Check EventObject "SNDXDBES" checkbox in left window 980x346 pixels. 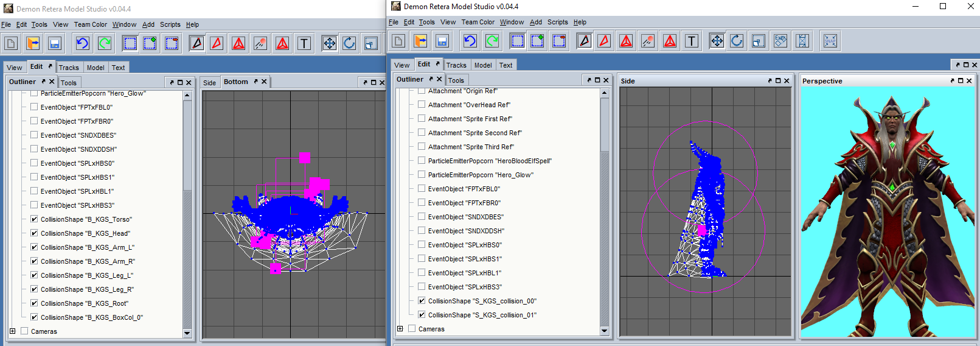(34, 135)
